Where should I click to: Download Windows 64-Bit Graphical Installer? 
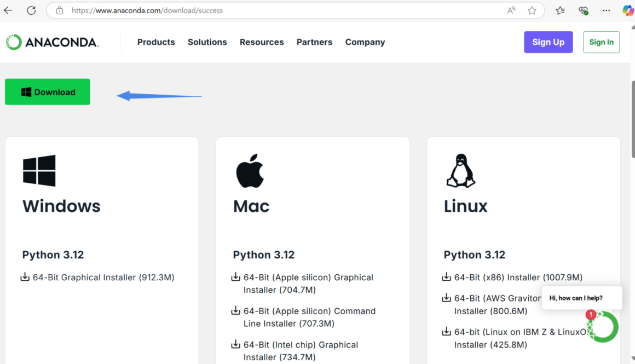[103, 278]
